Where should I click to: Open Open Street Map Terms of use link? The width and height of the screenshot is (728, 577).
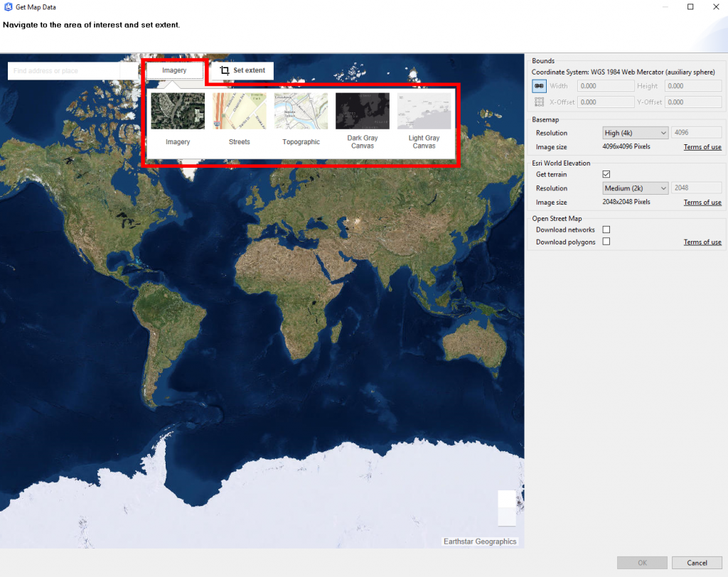pyautogui.click(x=702, y=242)
